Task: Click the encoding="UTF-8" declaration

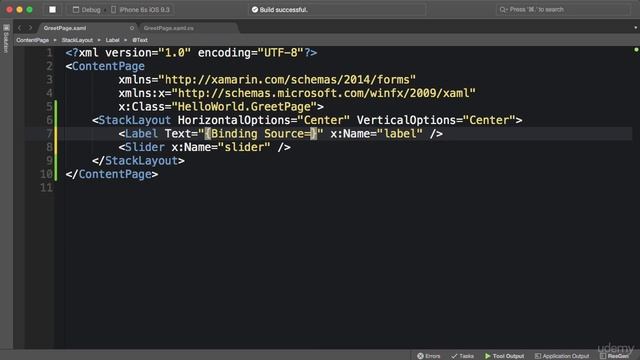Action: click(251, 53)
